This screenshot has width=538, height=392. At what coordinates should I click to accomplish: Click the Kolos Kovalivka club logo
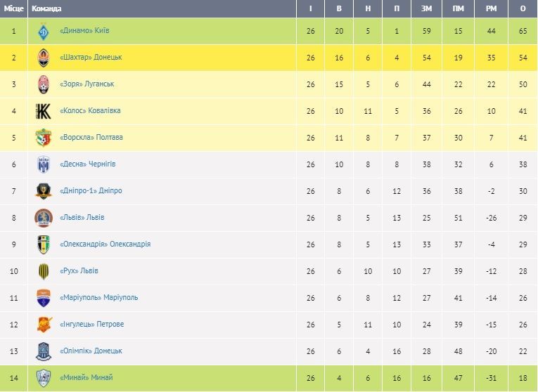[x=44, y=111]
